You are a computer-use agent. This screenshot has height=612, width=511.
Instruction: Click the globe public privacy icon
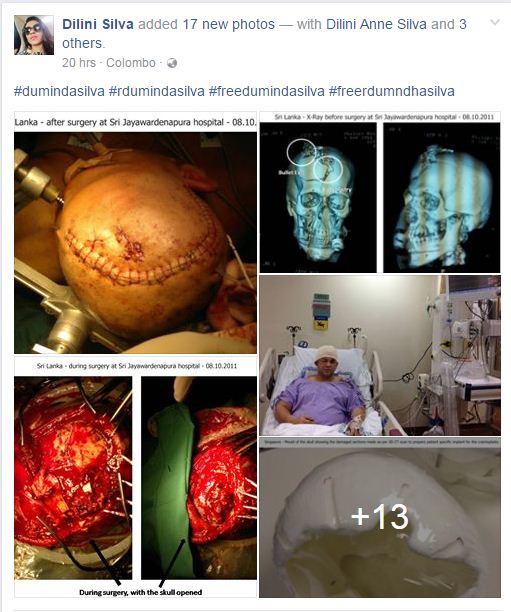172,63
